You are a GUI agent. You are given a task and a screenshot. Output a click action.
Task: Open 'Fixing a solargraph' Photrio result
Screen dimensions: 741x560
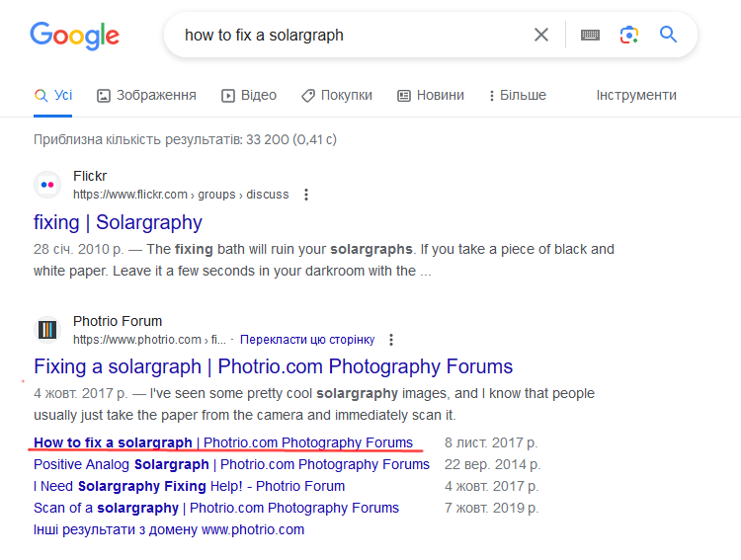point(273,366)
